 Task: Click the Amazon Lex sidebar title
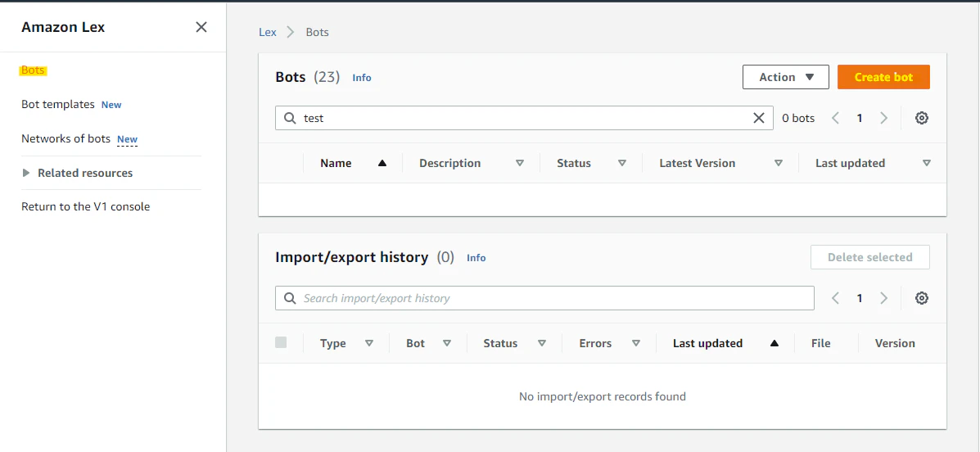point(63,27)
